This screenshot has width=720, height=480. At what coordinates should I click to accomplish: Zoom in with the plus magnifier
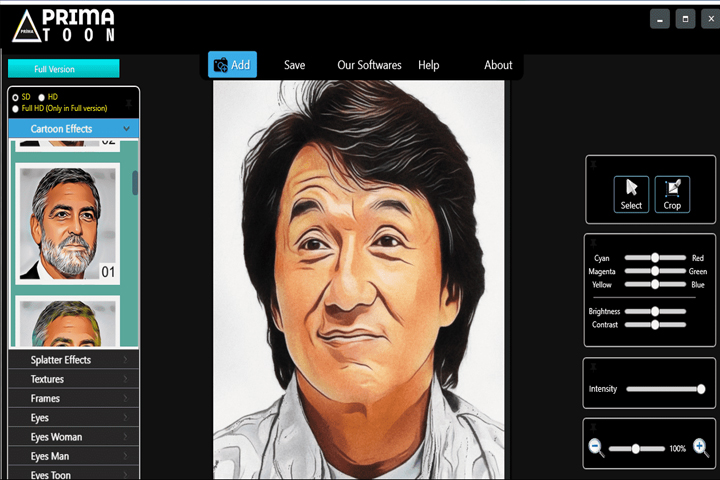tap(701, 447)
